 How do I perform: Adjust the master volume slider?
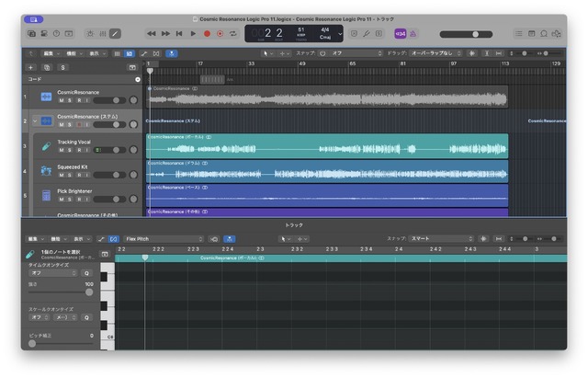(x=466, y=34)
